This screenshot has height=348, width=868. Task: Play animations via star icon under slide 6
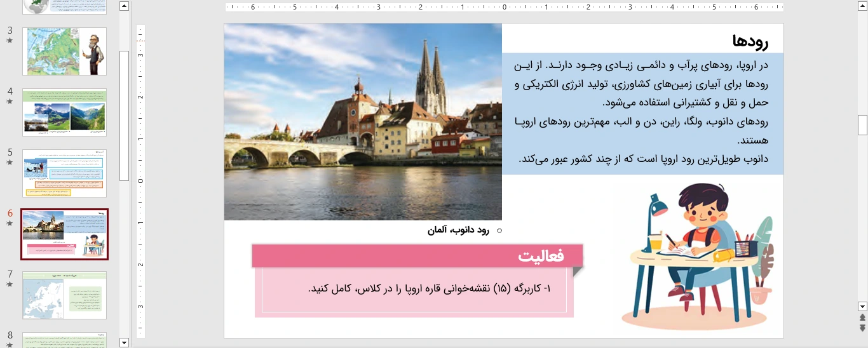point(10,224)
